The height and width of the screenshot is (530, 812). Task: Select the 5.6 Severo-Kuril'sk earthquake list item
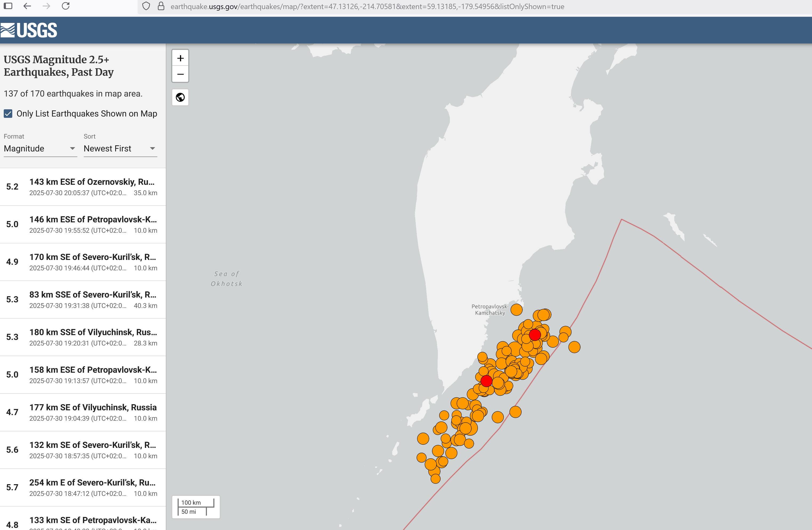pos(83,450)
